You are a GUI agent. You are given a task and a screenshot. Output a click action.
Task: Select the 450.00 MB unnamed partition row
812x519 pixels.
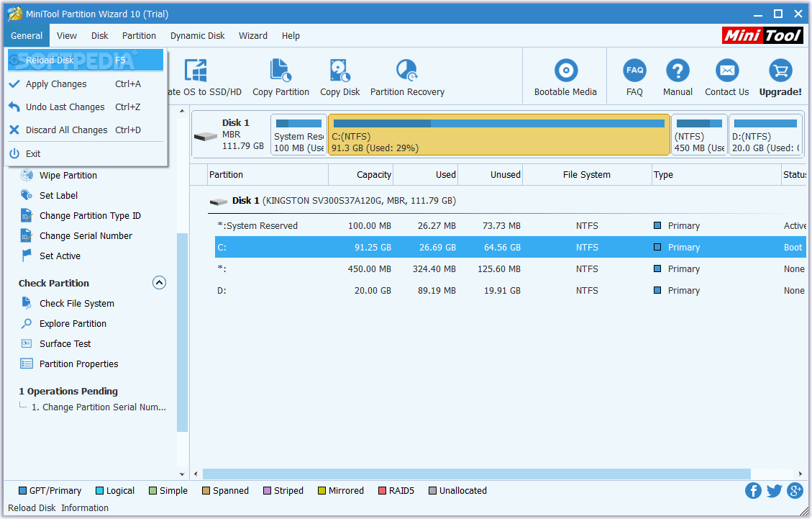(x=510, y=269)
